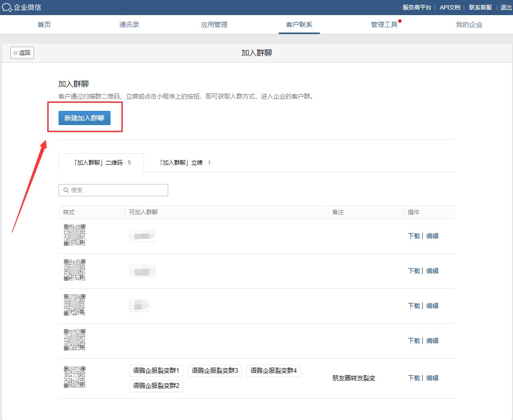
Task: Click the 服务商平台 link
Action: [417, 8]
